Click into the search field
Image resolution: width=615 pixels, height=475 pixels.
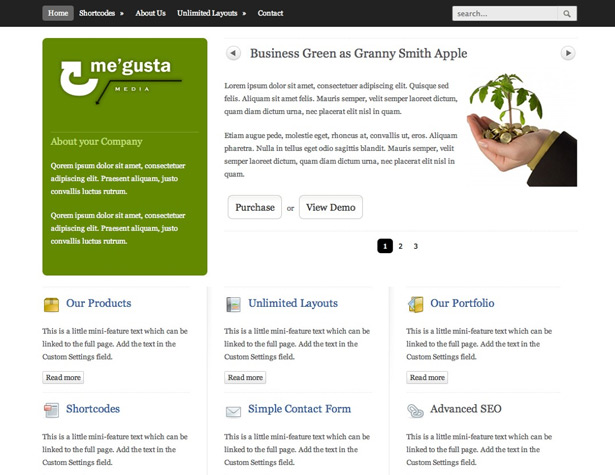pyautogui.click(x=505, y=14)
